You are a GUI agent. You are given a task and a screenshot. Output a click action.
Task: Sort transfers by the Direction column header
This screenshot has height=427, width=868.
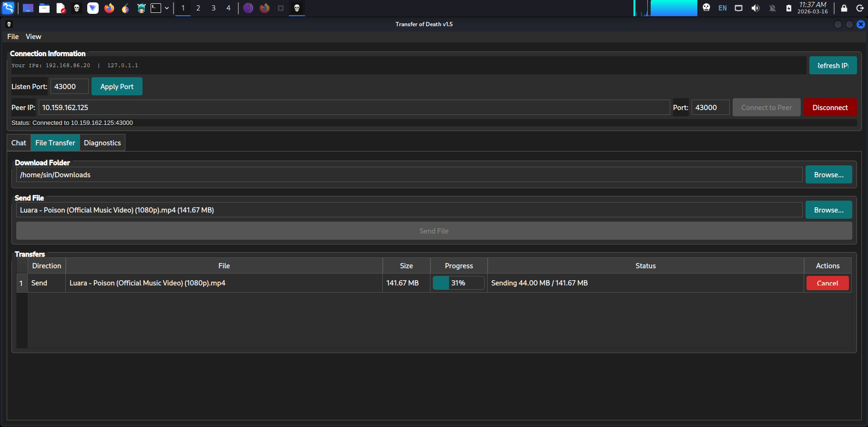(47, 265)
